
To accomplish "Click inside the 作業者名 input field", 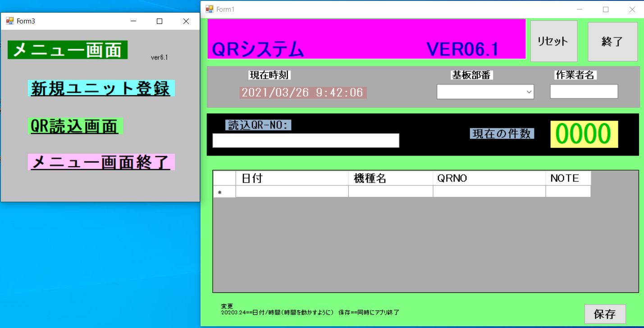I will tap(584, 91).
